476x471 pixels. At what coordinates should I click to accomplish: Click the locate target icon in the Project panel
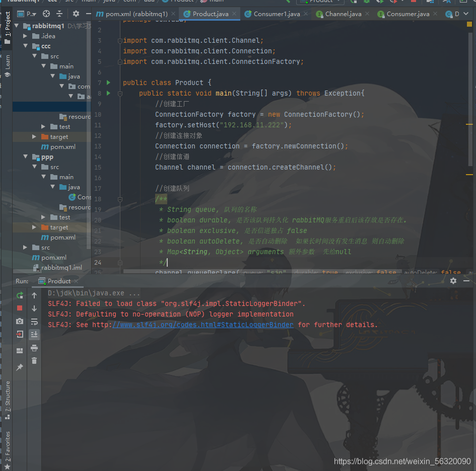(x=46, y=14)
